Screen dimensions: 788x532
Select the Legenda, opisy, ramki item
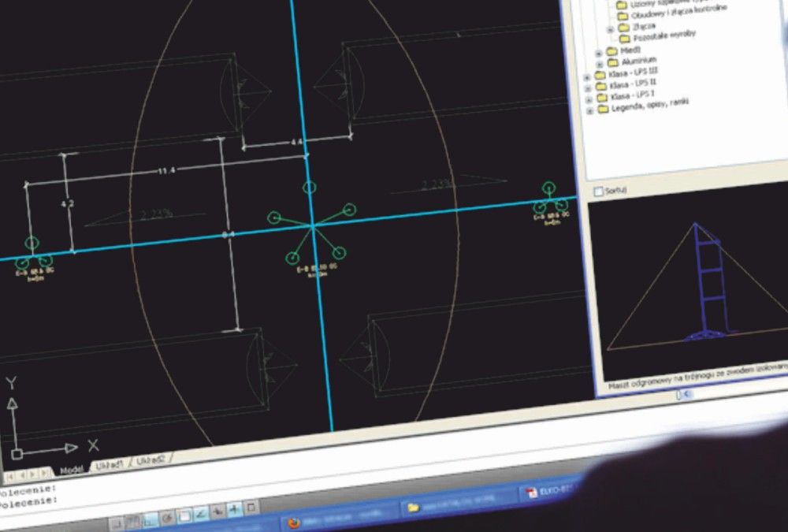click(649, 105)
